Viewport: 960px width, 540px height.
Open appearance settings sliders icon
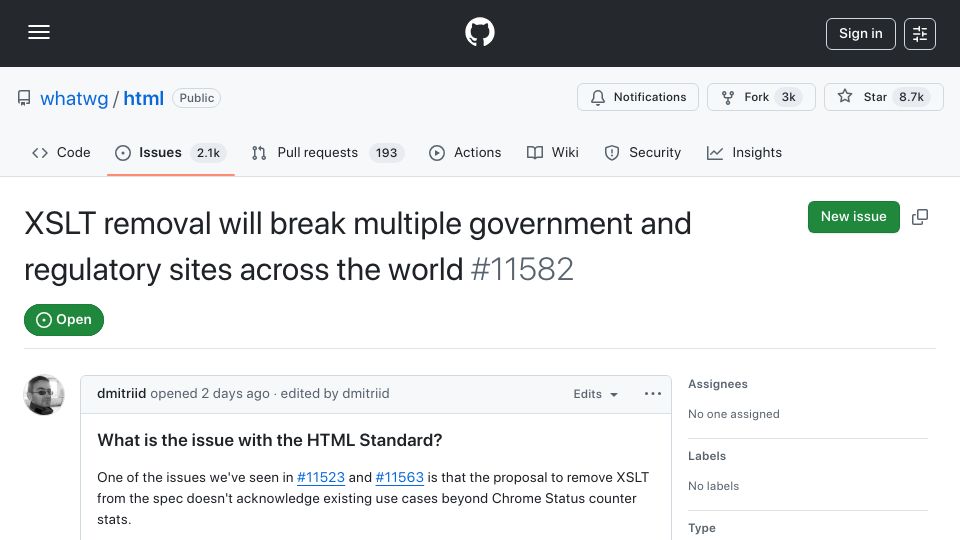(920, 34)
